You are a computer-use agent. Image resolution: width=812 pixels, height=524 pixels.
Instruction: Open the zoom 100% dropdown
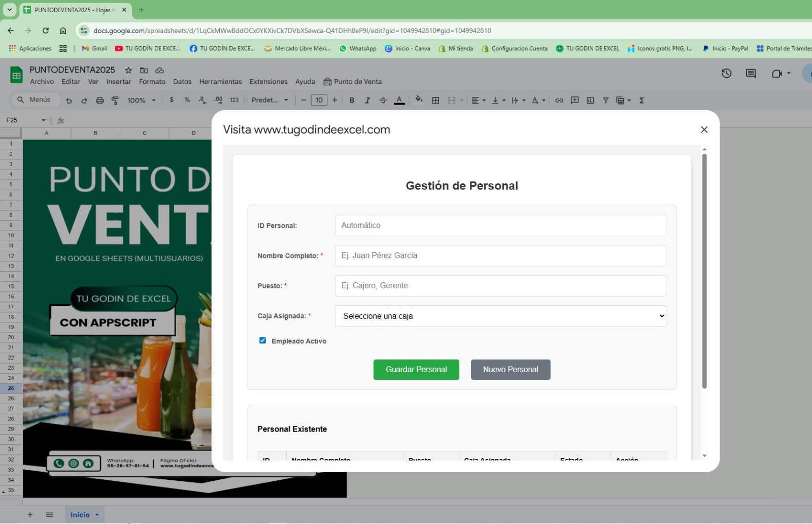coord(141,101)
